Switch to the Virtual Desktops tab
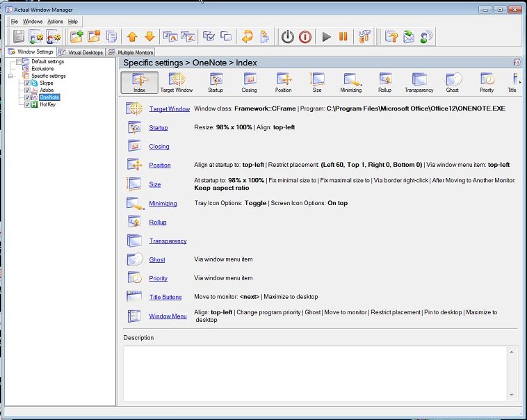This screenshot has width=527, height=420. click(80, 52)
